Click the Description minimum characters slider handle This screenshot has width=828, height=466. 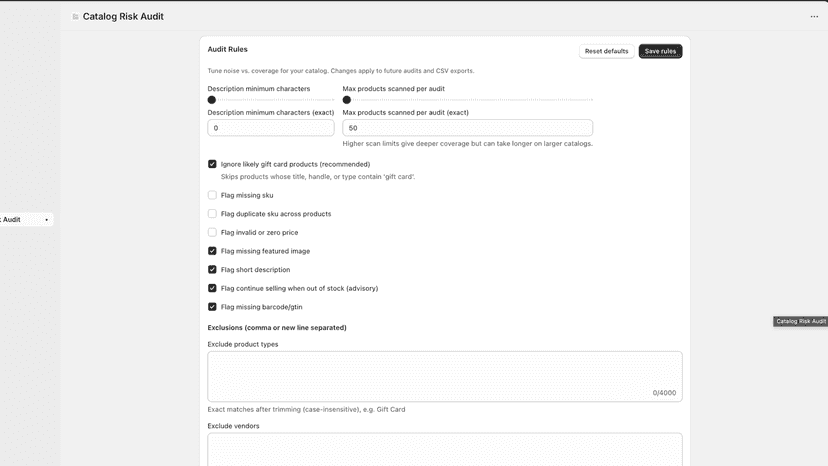pos(212,100)
